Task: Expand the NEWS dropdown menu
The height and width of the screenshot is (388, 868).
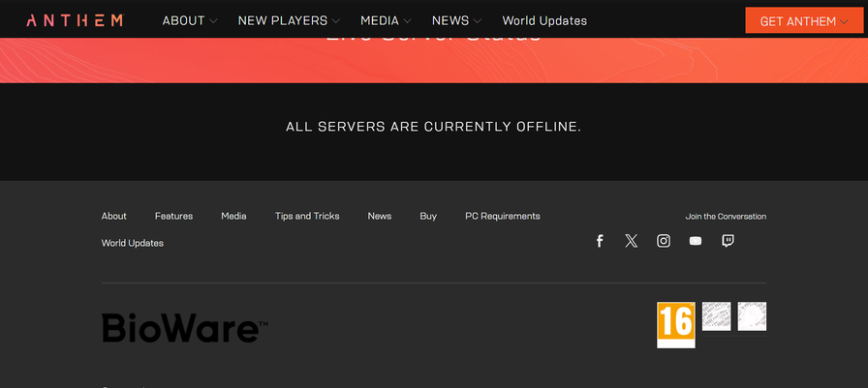Action: (x=456, y=21)
